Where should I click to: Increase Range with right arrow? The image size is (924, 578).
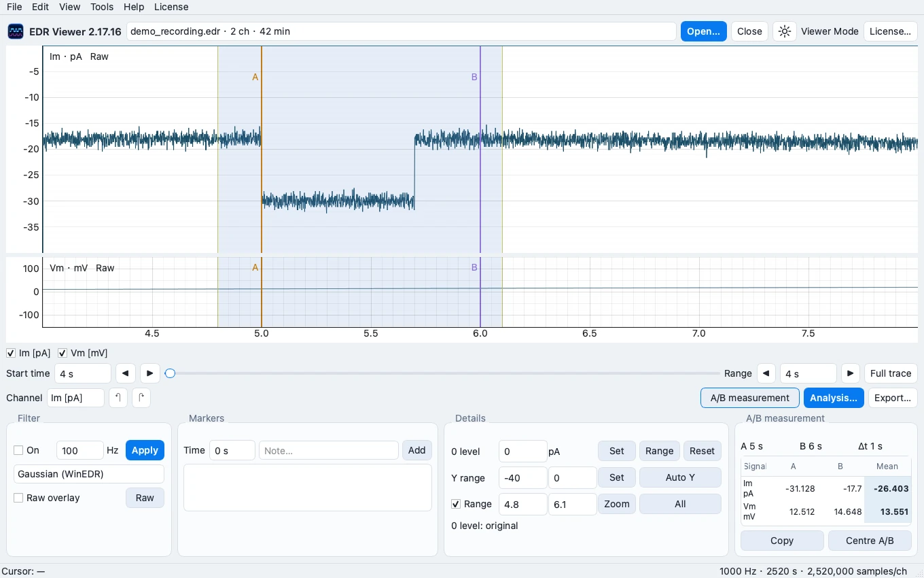pos(851,373)
